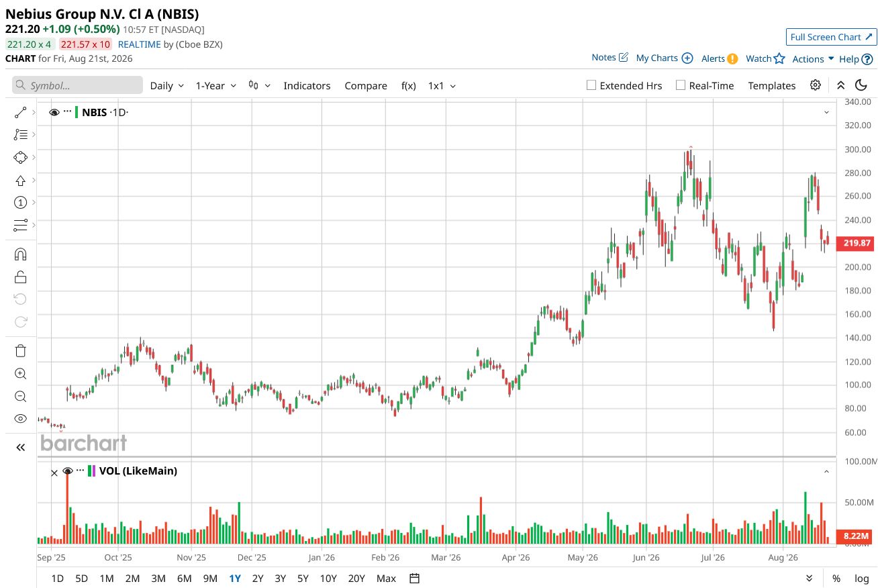Open VOL indicator more options menu
The width and height of the screenshot is (878, 588).
coord(80,471)
